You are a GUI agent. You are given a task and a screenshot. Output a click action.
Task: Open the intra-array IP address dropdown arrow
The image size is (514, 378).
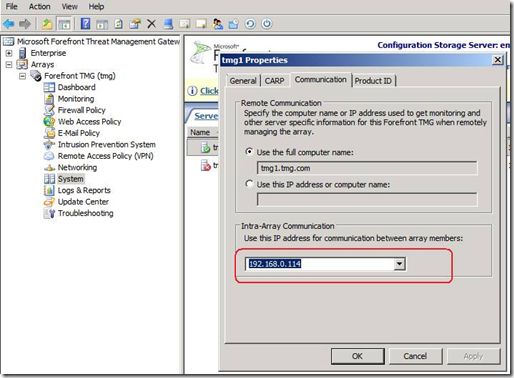point(399,264)
